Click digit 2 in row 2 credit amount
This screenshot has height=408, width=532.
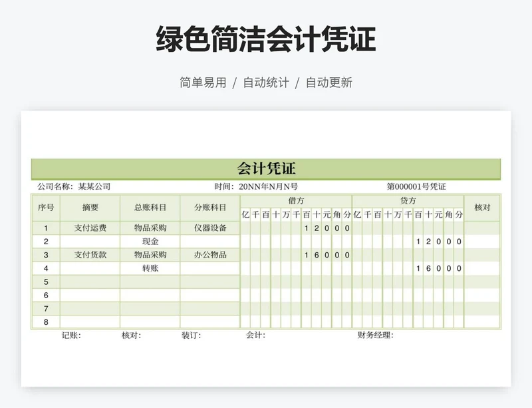[428, 242]
